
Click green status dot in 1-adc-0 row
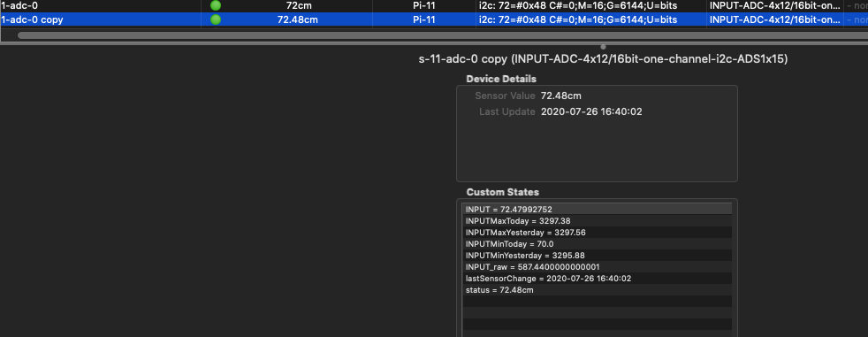216,6
